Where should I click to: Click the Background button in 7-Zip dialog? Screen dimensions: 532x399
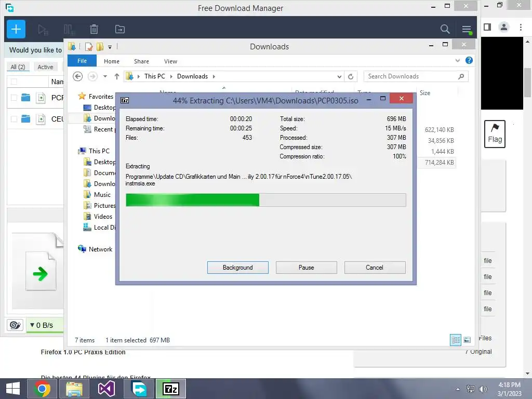click(238, 268)
